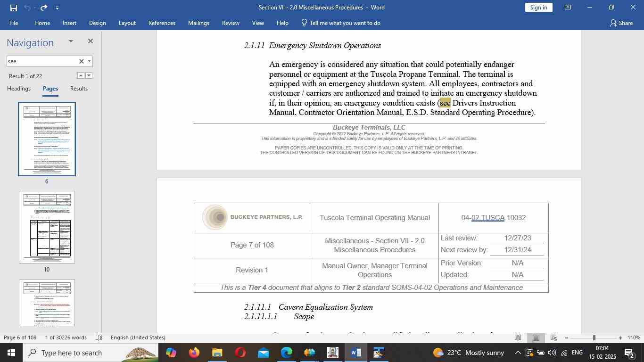Select page 6 thumbnail
Viewport: 644px width, 362px height.
point(47,139)
